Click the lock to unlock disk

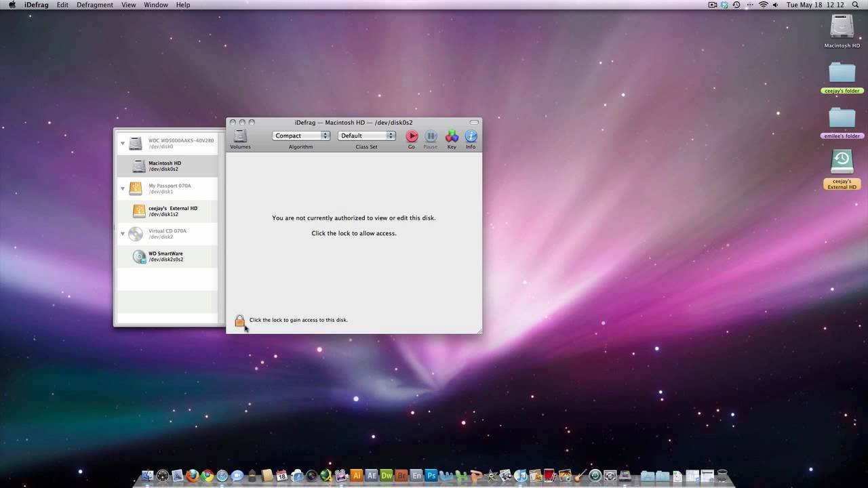coord(239,321)
